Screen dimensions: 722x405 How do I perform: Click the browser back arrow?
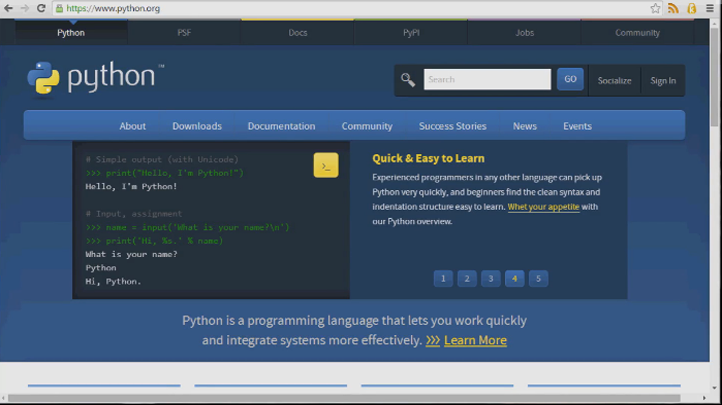tap(9, 8)
